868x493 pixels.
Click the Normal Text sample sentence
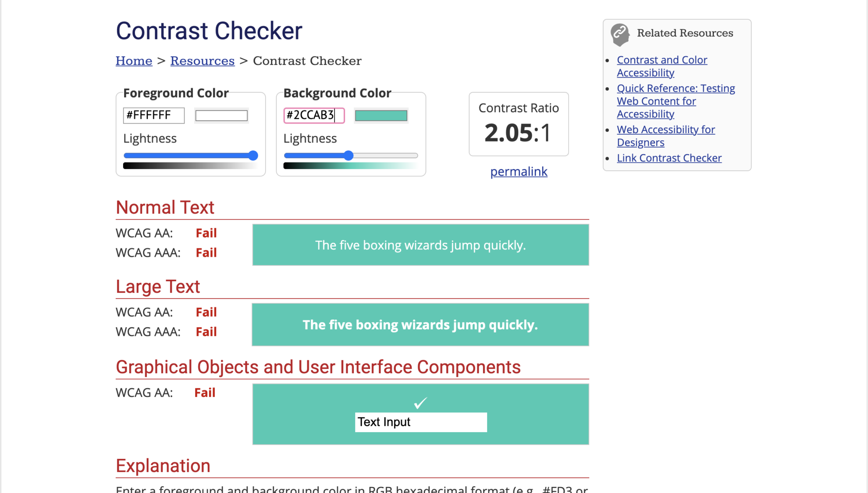[x=420, y=245]
